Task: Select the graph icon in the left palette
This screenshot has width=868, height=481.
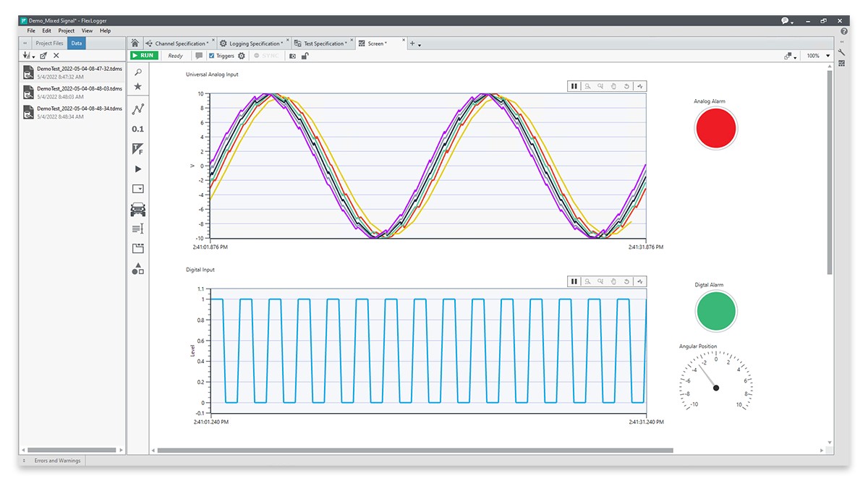Action: coord(137,108)
